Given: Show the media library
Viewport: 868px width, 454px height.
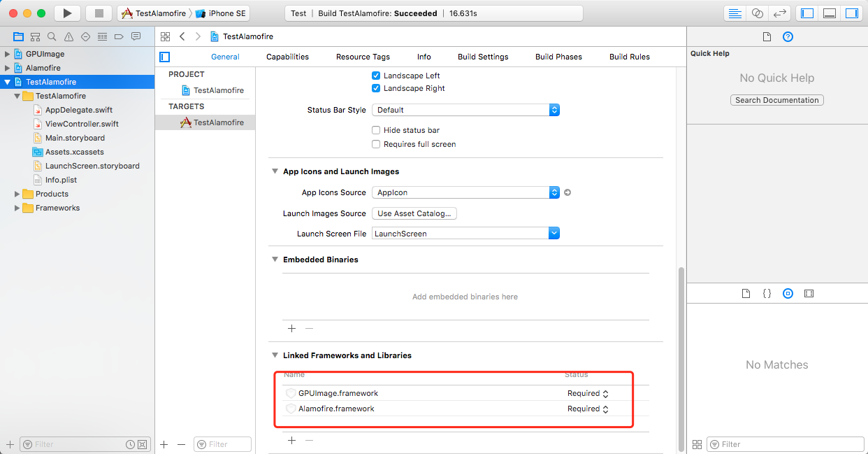Looking at the screenshot, I should [809, 294].
